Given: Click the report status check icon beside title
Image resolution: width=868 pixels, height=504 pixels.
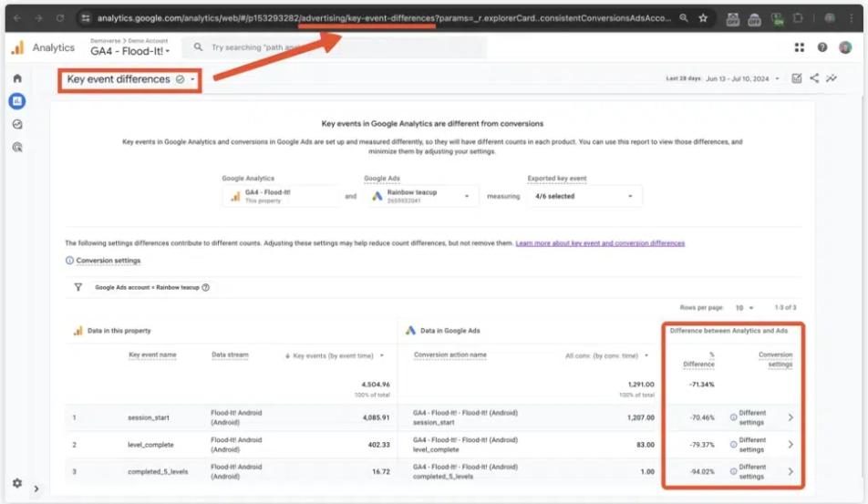Looking at the screenshot, I should tap(180, 79).
